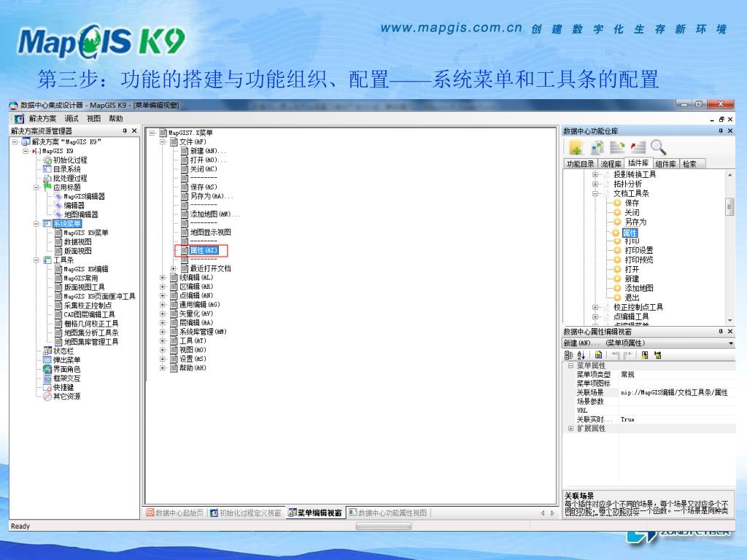Click the 其它资源 node icon
The image size is (747, 560).
[47, 396]
